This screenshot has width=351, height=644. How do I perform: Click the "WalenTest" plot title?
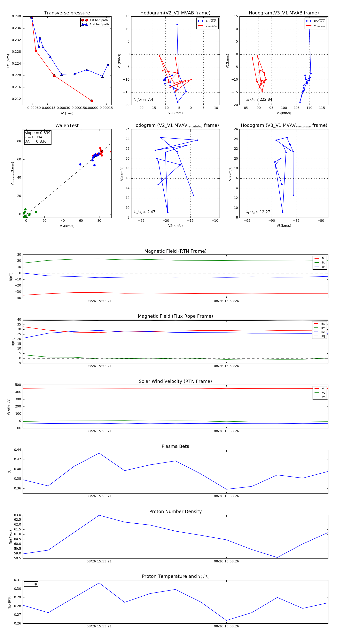point(67,125)
